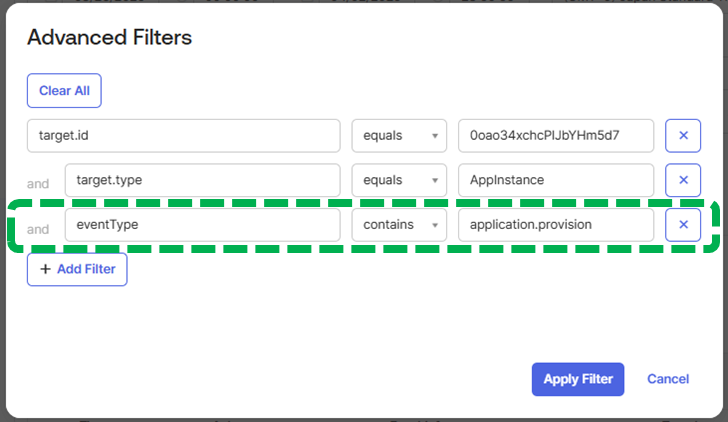Click the "and" label beside eventType
This screenshot has height=422, width=728.
click(x=38, y=229)
